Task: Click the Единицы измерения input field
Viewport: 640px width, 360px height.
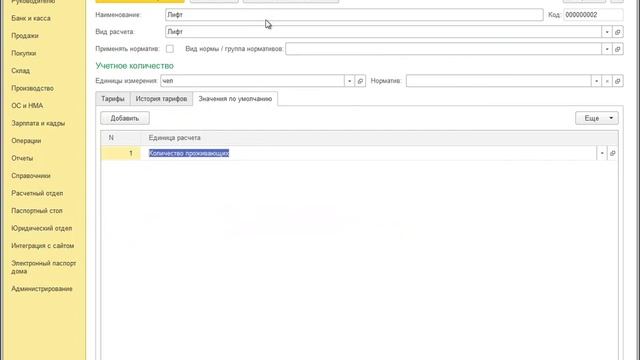Action: (252, 81)
